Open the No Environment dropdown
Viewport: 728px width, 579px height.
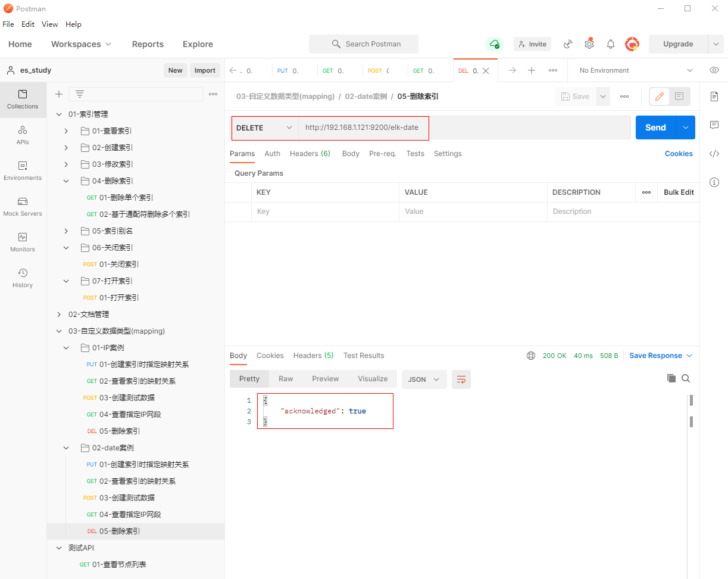pos(636,70)
